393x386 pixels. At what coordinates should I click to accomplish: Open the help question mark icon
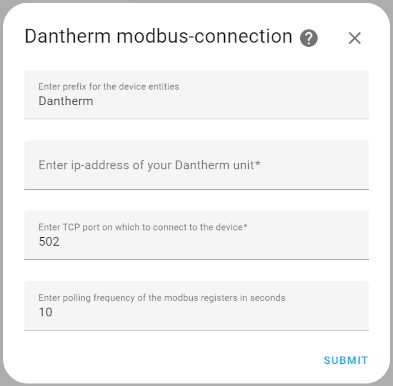pyautogui.click(x=309, y=38)
